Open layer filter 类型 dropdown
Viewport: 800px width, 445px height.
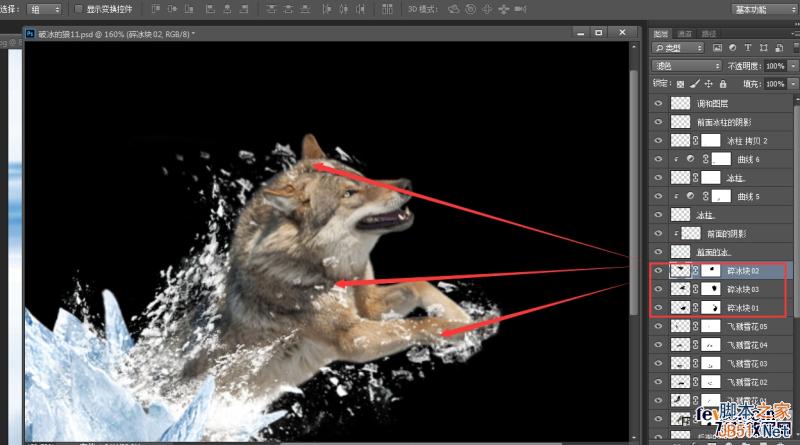click(x=678, y=48)
